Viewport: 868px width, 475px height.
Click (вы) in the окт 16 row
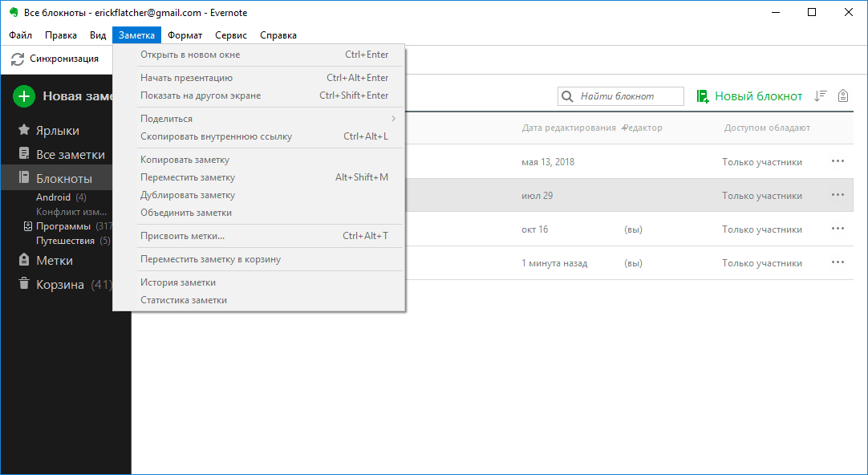click(633, 229)
